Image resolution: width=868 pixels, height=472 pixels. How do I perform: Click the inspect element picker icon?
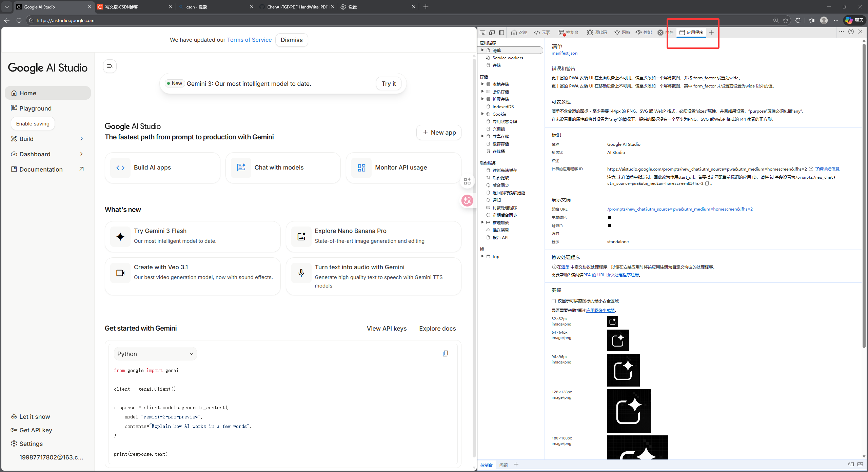(482, 33)
